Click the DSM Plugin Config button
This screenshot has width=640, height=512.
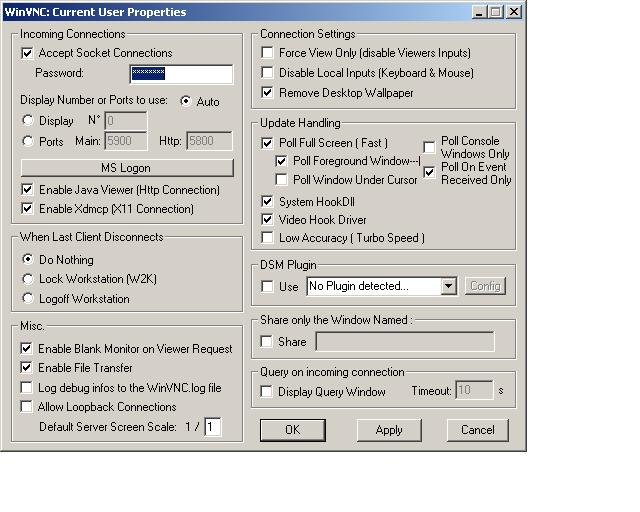[x=485, y=286]
